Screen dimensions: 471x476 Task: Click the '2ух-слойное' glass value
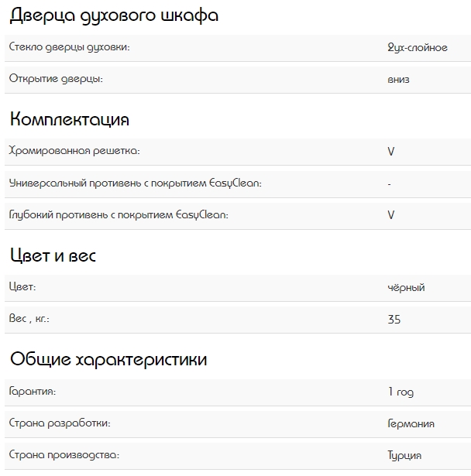[417, 47]
